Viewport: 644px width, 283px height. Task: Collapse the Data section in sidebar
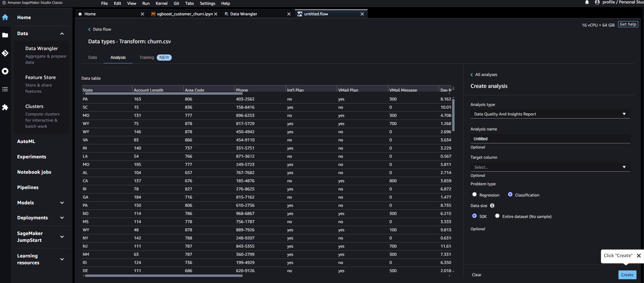[x=62, y=34]
